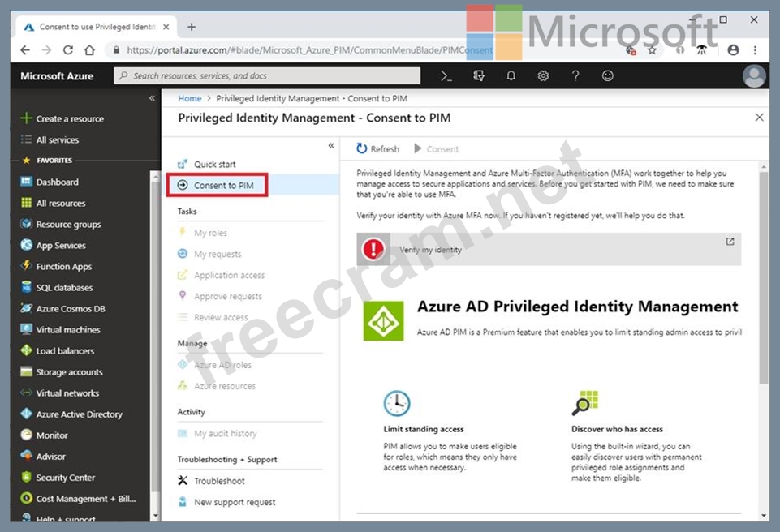Open the external link icon in the verify banner
The height and width of the screenshot is (532, 780).
click(730, 242)
